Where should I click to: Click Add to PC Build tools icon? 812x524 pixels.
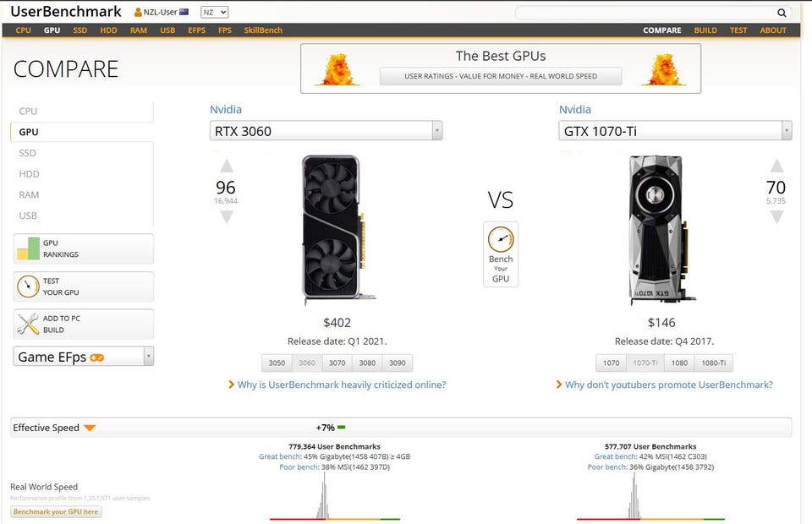point(28,325)
